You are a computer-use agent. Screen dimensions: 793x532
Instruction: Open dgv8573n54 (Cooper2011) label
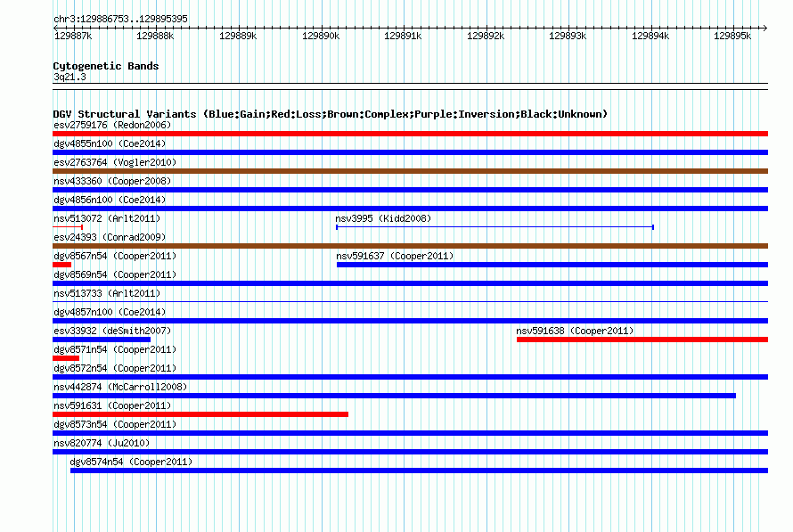[x=115, y=424]
